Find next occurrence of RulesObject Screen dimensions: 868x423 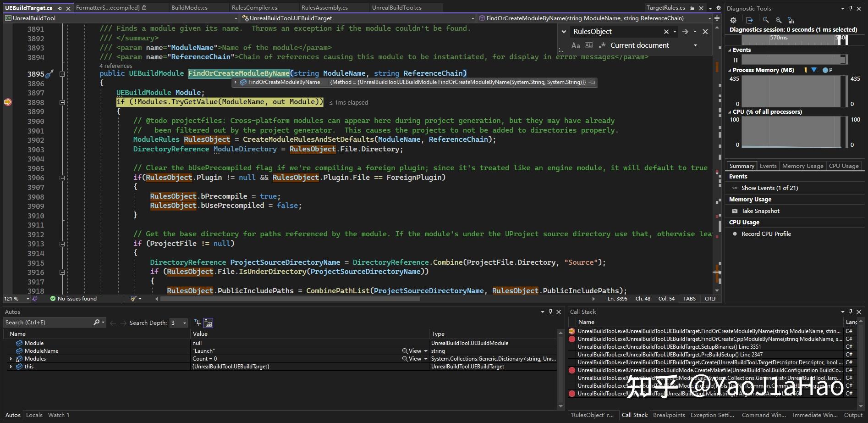(x=685, y=31)
